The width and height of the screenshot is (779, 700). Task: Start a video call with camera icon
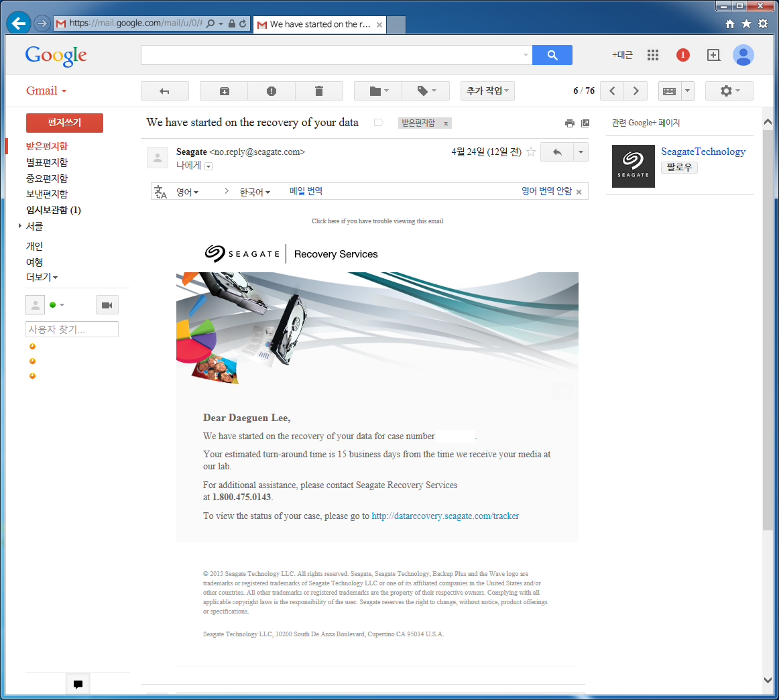[x=107, y=305]
